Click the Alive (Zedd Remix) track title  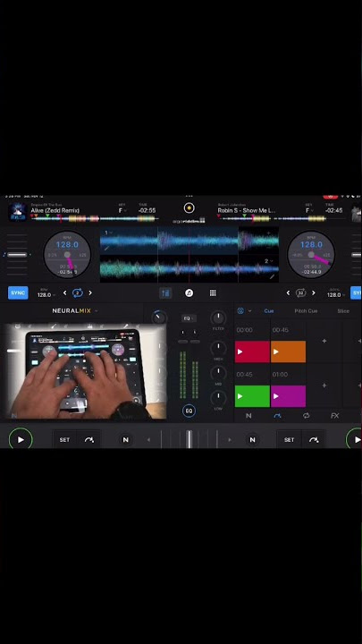point(55,210)
